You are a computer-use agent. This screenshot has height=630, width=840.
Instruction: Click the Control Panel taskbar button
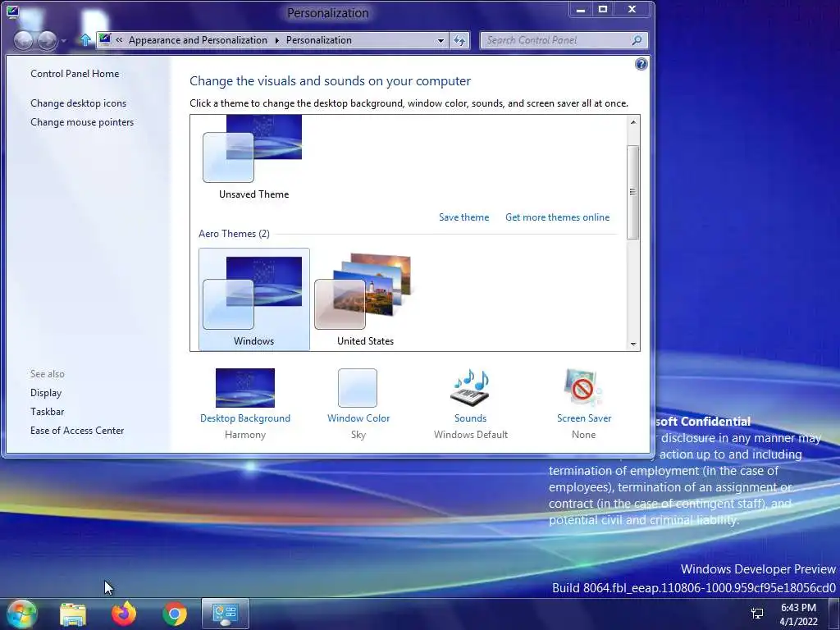226,614
